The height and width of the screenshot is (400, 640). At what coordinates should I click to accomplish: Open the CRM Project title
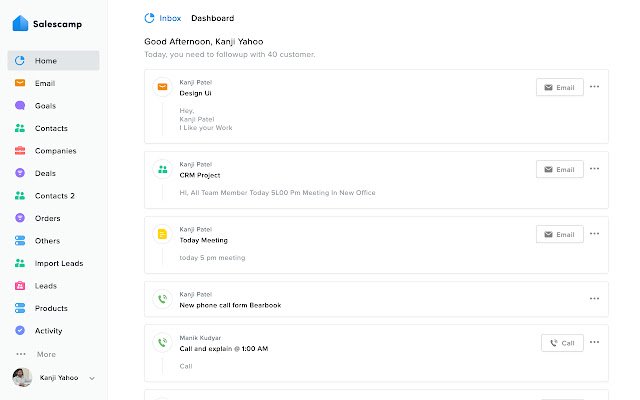(x=200, y=175)
